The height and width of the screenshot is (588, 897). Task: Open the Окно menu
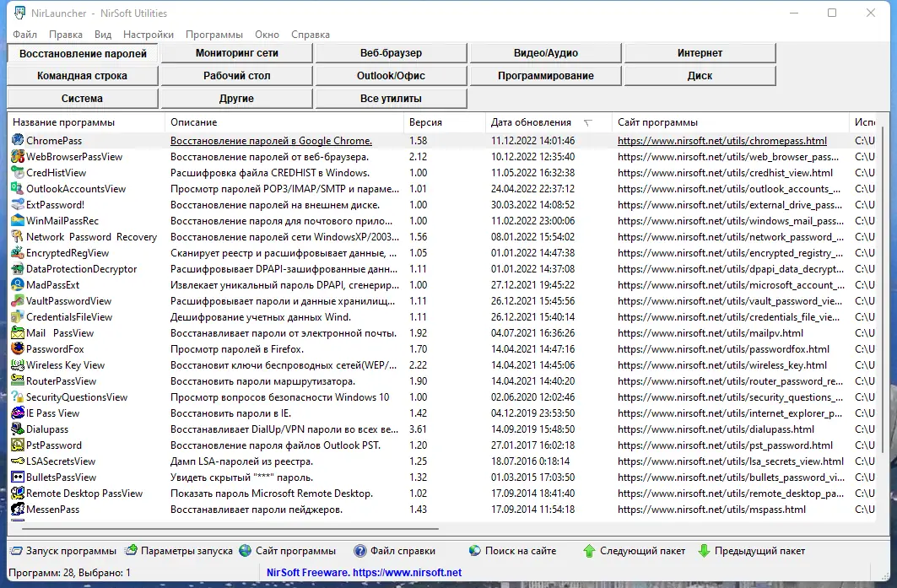[267, 35]
